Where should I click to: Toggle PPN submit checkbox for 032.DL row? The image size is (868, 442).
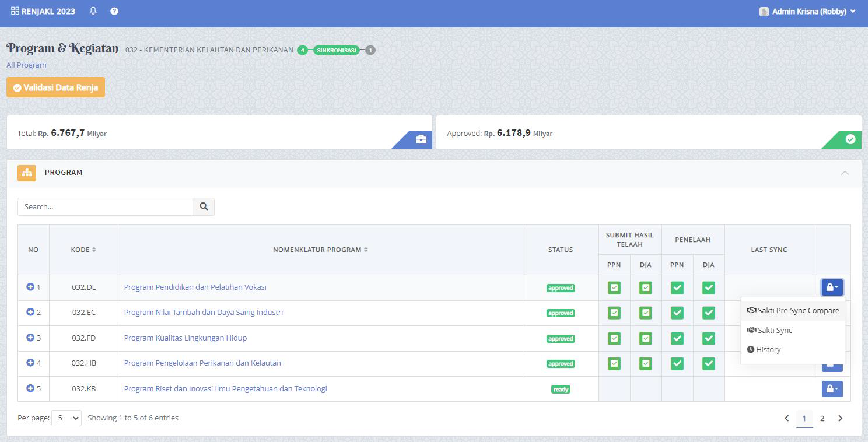pyautogui.click(x=614, y=287)
